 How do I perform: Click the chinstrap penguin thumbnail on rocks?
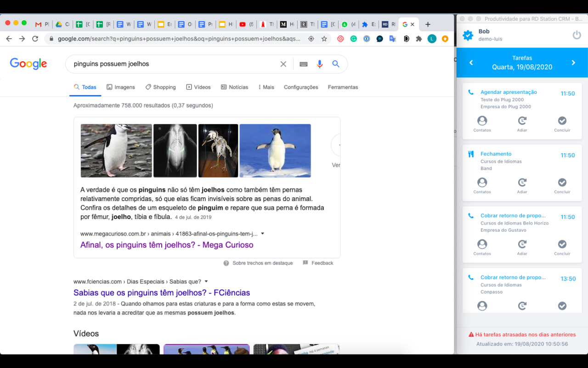(116, 151)
